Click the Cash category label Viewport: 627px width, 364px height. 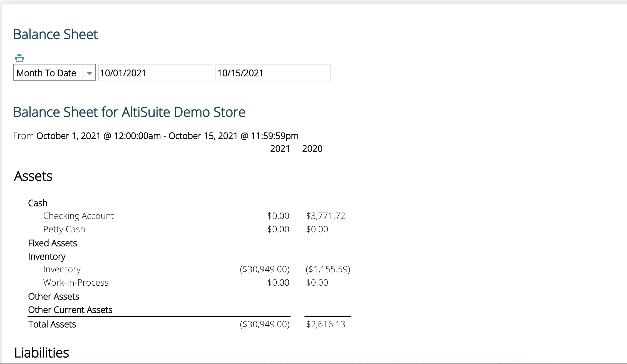tap(38, 203)
